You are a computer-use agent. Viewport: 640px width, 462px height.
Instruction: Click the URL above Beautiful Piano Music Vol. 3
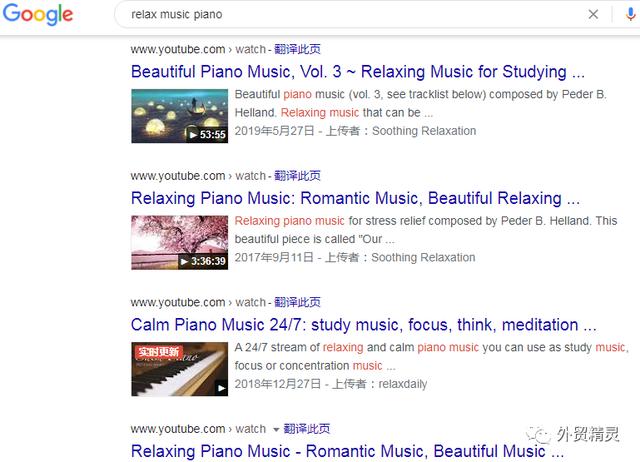(198, 49)
